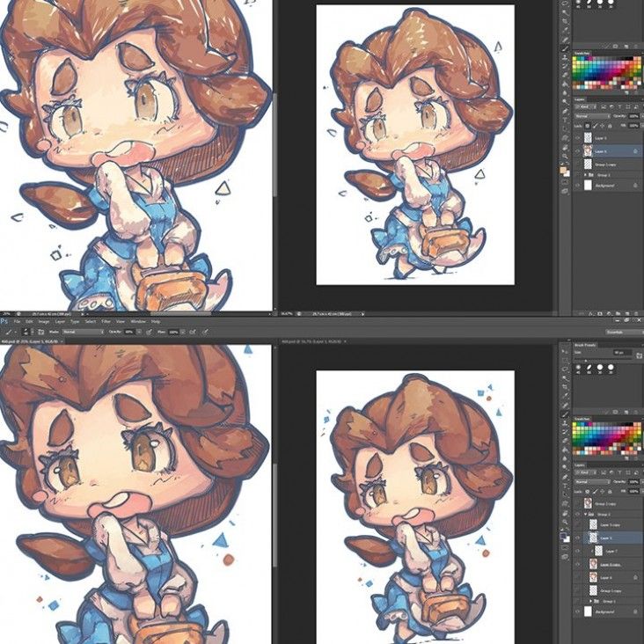The width and height of the screenshot is (644, 644).
Task: Select the Quick Selection tool in lower Photoshop toolbar
Action: (565, 378)
